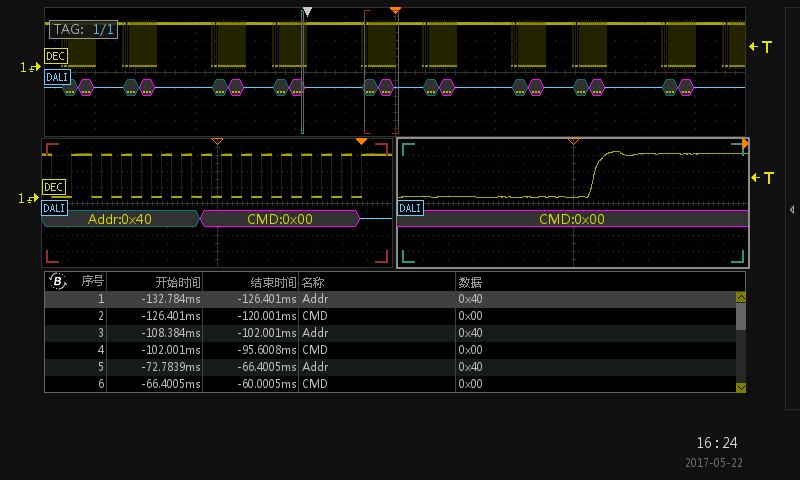Image resolution: width=800 pixels, height=480 pixels.
Task: Click the trigger level T arrow beside top waveform
Action: (x=760, y=47)
